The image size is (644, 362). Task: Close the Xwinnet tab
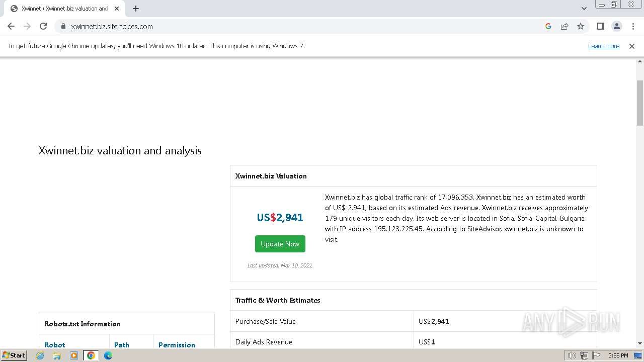pos(117,9)
